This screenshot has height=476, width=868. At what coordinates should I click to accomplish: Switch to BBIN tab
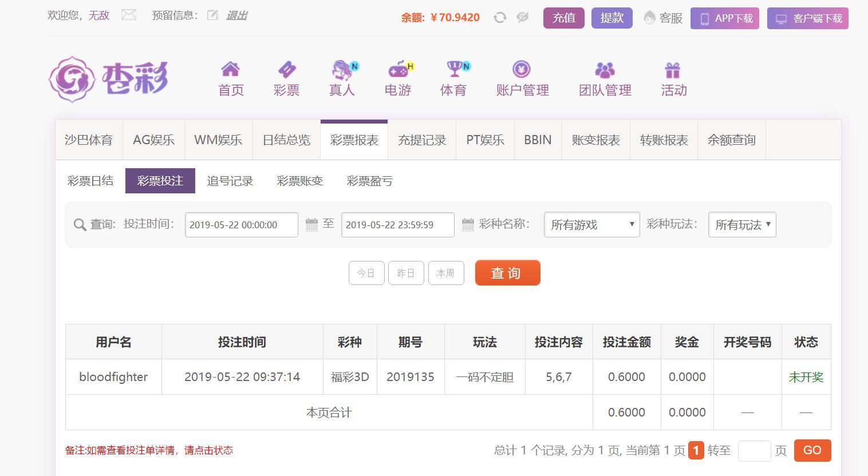pyautogui.click(x=538, y=140)
